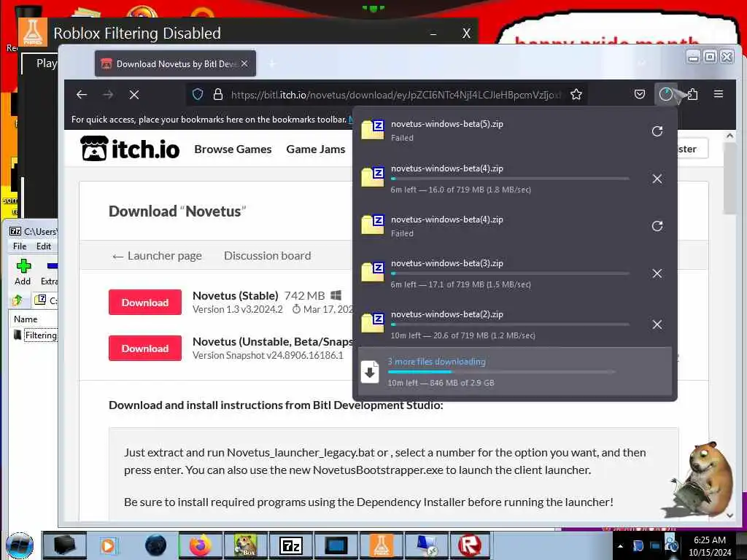Toggle the Firefox downloads panel button
Screen dimensions: 747x560
666,94
